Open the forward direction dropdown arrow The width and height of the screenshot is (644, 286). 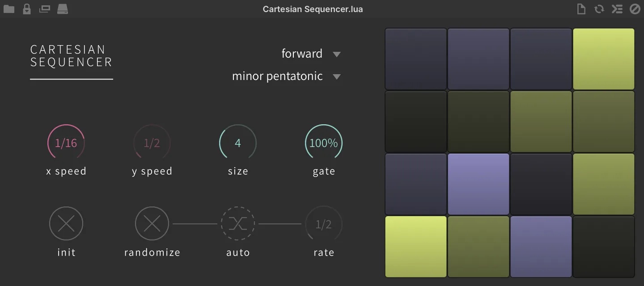[x=337, y=54]
